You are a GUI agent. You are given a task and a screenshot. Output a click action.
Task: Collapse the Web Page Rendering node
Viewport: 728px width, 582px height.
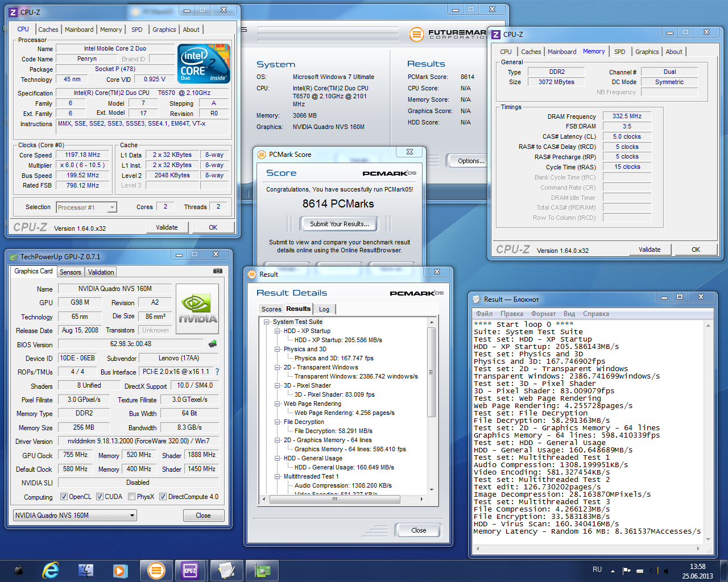pyautogui.click(x=277, y=404)
